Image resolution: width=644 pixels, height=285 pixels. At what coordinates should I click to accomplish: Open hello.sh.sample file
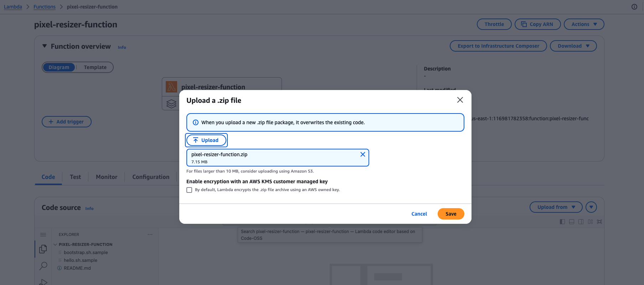(80, 260)
